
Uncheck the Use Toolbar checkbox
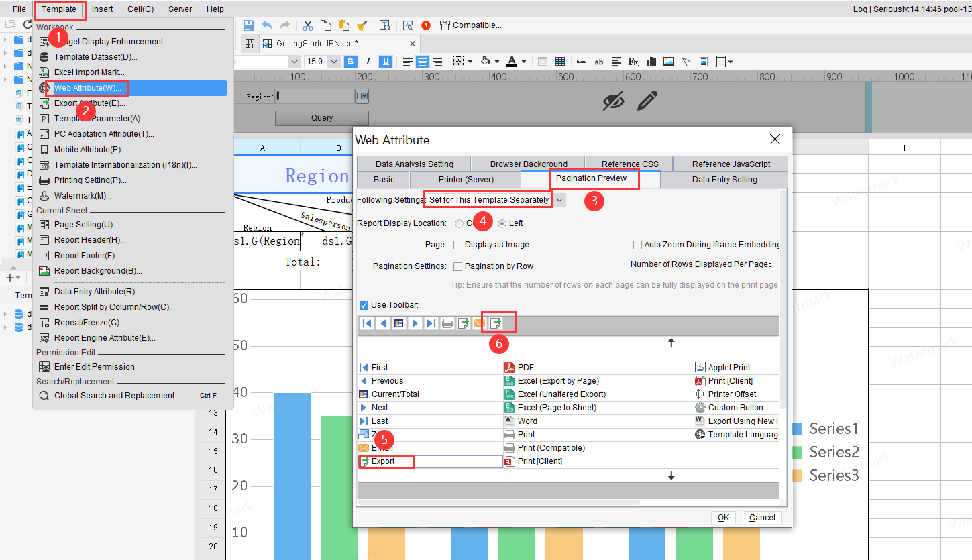(363, 304)
